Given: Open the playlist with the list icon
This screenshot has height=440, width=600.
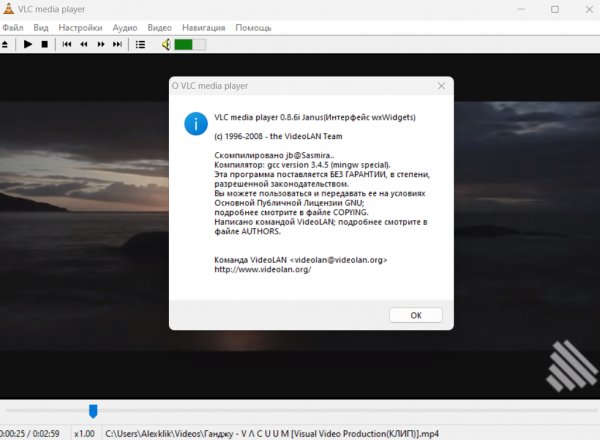Looking at the screenshot, I should (140, 45).
